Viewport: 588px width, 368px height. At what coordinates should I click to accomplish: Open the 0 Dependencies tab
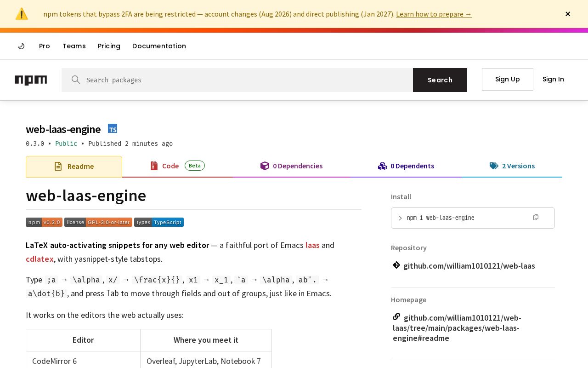[x=291, y=166]
